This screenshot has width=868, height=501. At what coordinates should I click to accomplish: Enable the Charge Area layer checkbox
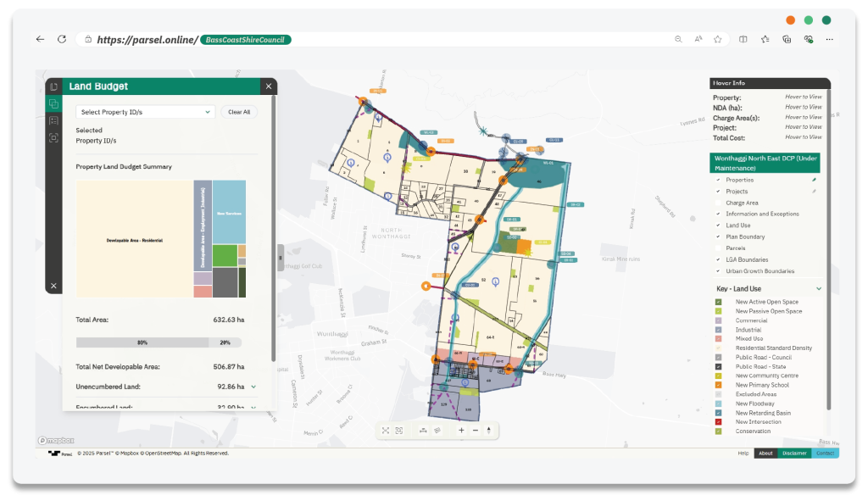point(718,203)
